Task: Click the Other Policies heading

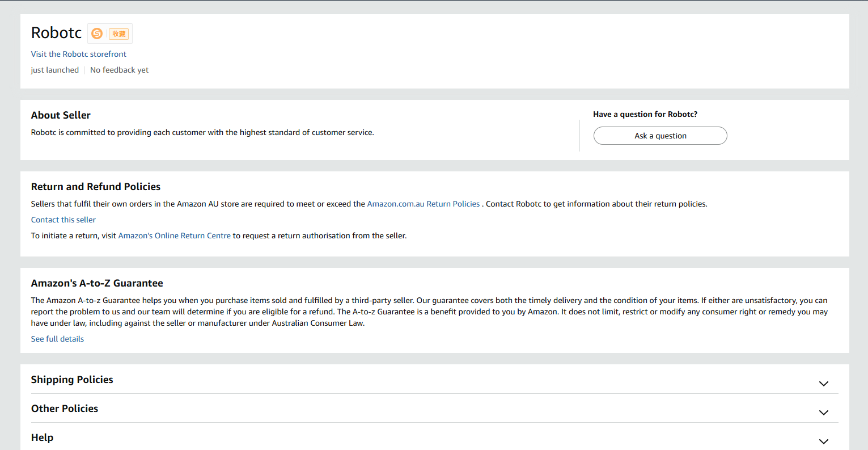Action: click(65, 409)
